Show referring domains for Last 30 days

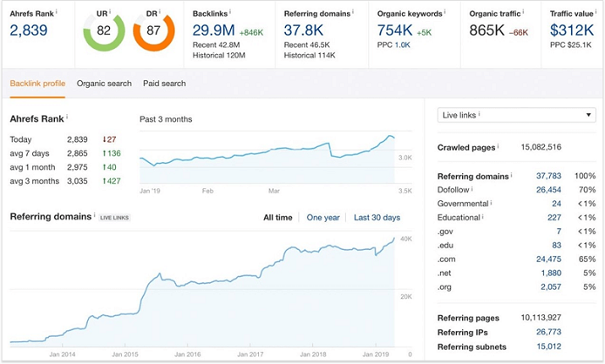coord(377,218)
